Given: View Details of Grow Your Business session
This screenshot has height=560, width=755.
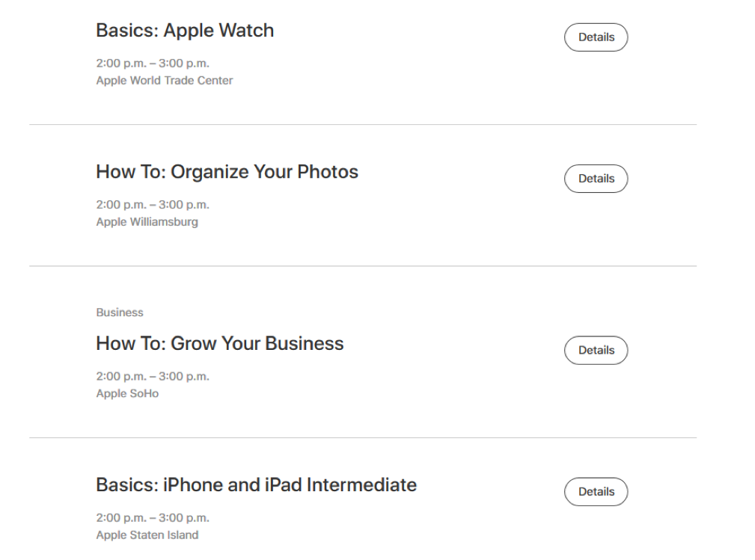Looking at the screenshot, I should pyautogui.click(x=596, y=350).
